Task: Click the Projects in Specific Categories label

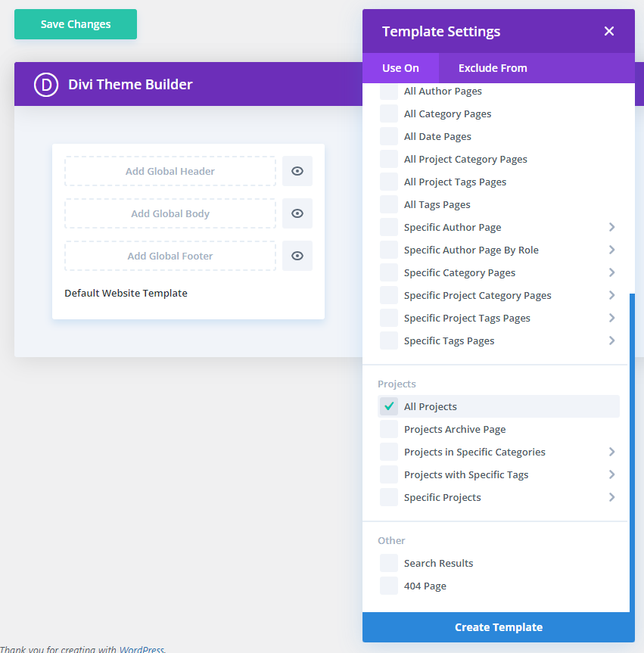Action: (x=474, y=452)
